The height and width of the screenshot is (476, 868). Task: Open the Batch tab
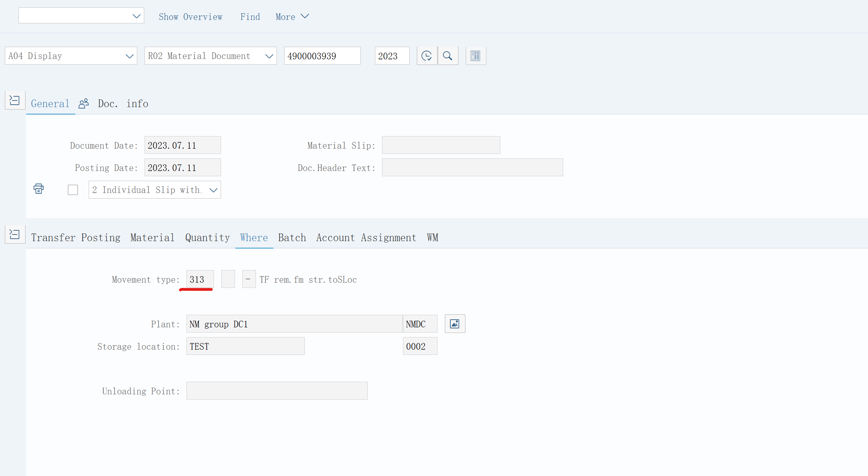292,238
